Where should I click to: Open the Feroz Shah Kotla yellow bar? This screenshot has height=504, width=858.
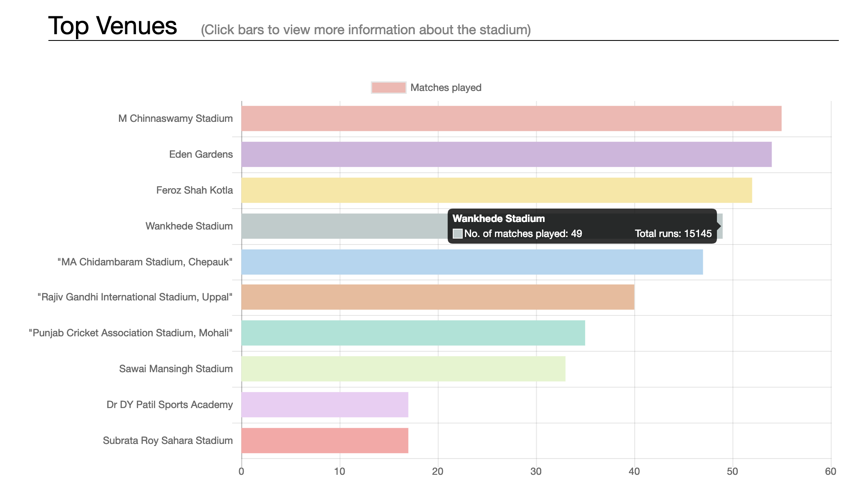[x=497, y=190]
